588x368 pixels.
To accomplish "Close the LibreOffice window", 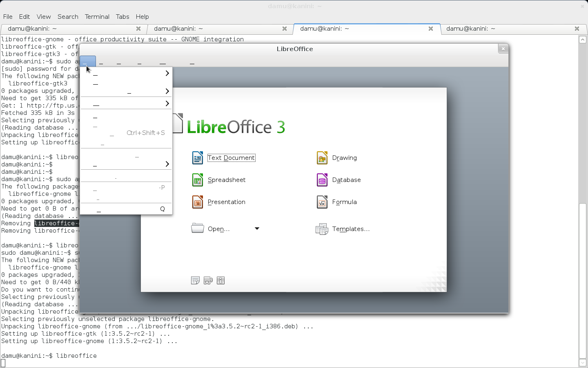I will [503, 49].
